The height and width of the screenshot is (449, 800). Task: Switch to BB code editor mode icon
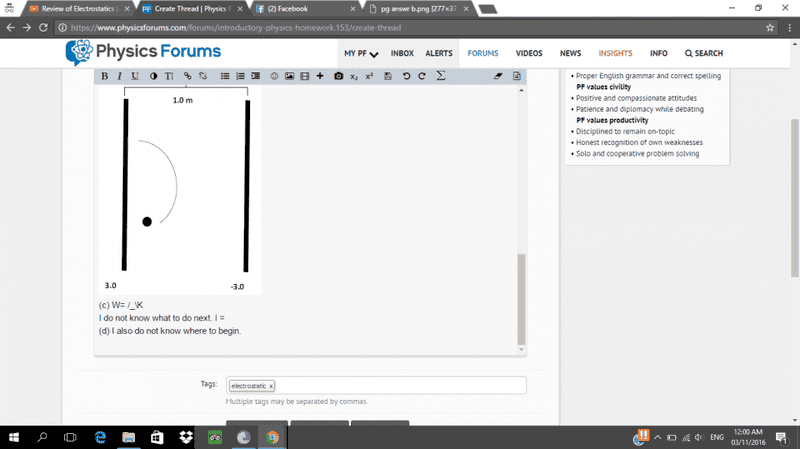click(516, 76)
